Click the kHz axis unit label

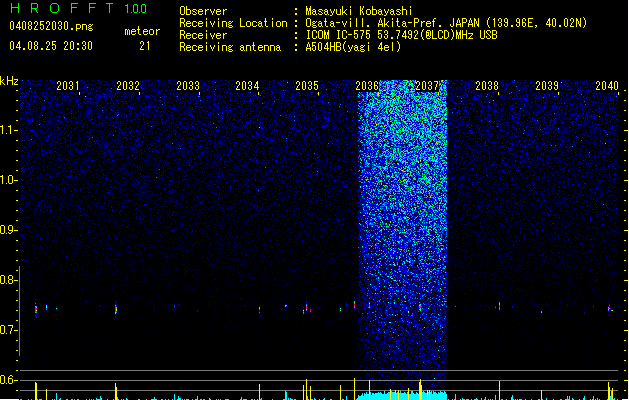(x=9, y=81)
